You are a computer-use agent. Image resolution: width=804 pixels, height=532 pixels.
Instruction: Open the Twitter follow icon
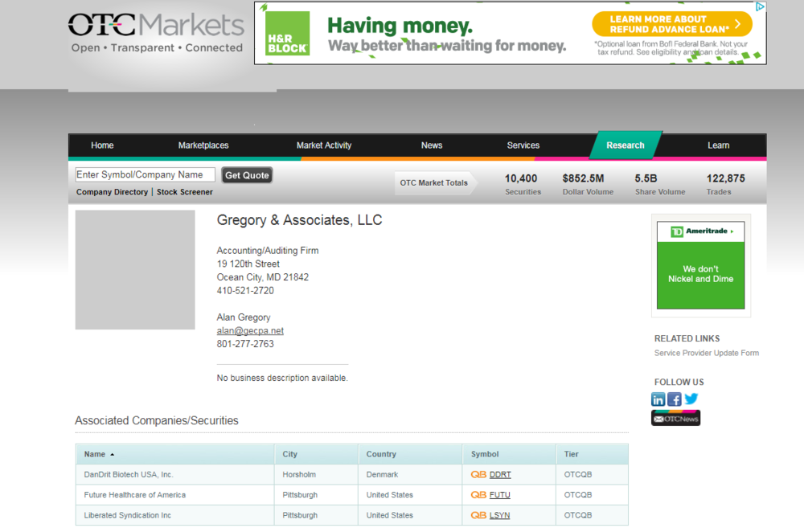(691, 399)
